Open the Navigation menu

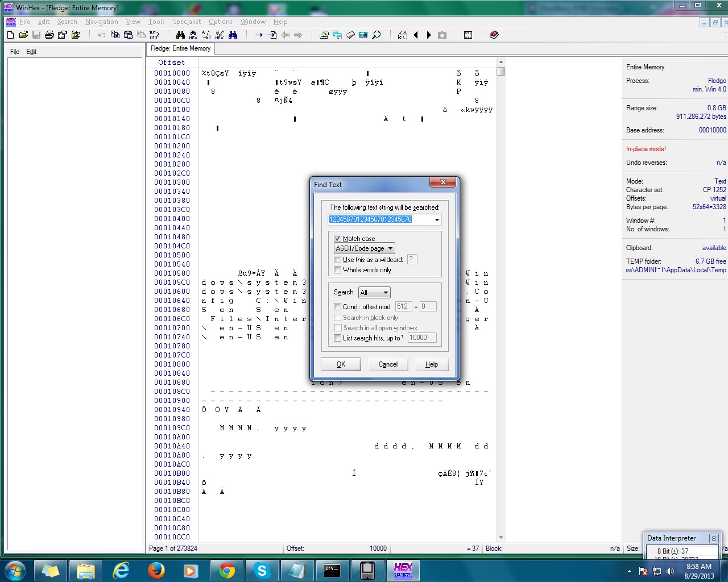click(102, 22)
